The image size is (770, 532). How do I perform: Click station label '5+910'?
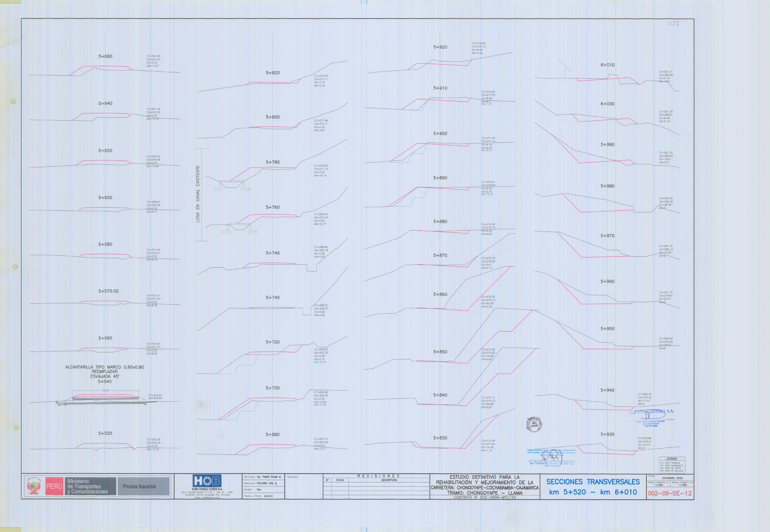(440, 88)
